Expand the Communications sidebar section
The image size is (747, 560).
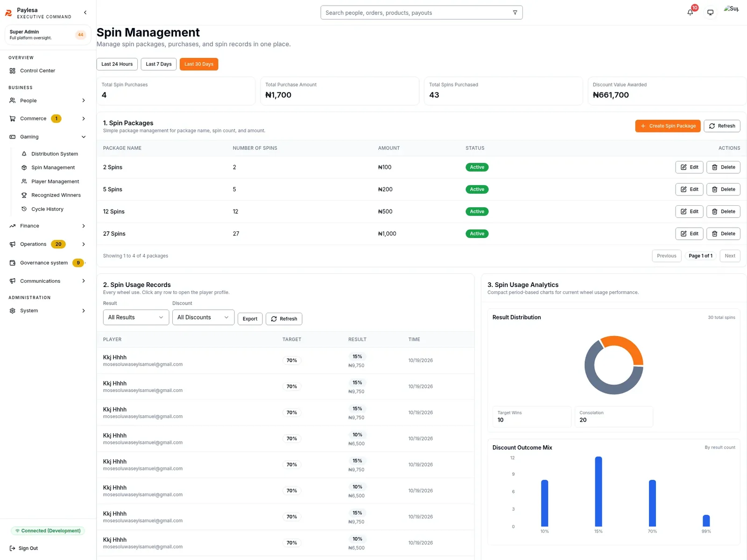tap(48, 281)
